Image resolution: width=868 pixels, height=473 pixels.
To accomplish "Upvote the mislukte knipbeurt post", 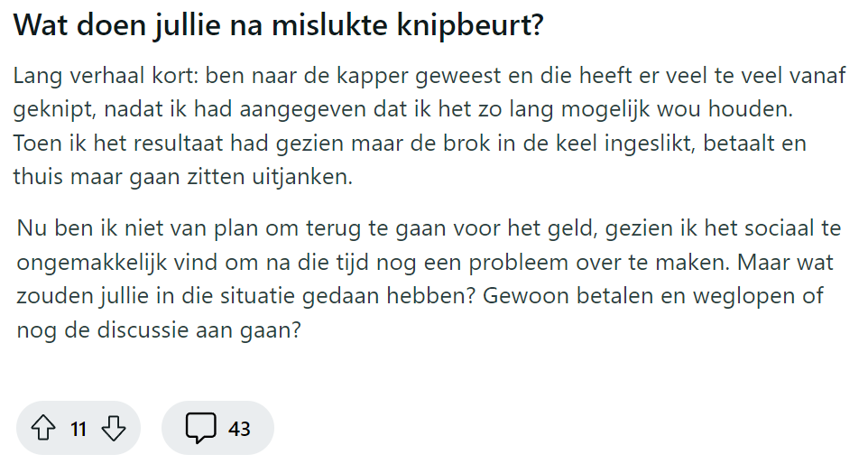I will pyautogui.click(x=43, y=429).
